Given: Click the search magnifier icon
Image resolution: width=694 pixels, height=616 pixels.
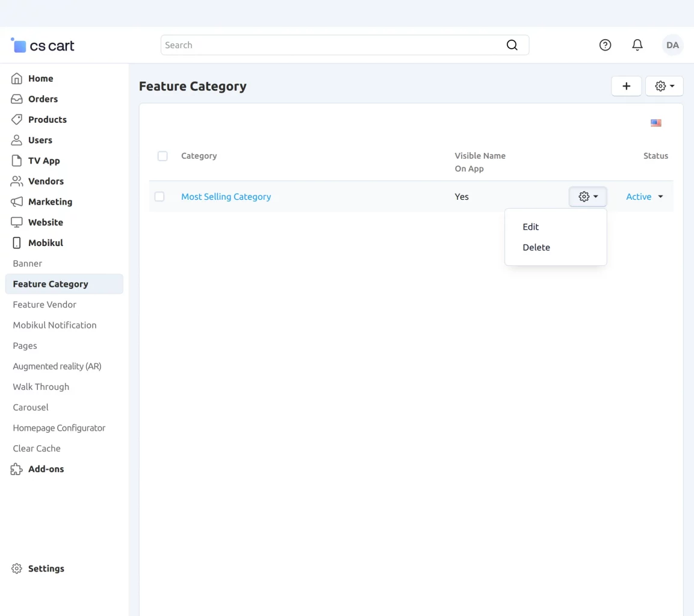Looking at the screenshot, I should (x=512, y=45).
